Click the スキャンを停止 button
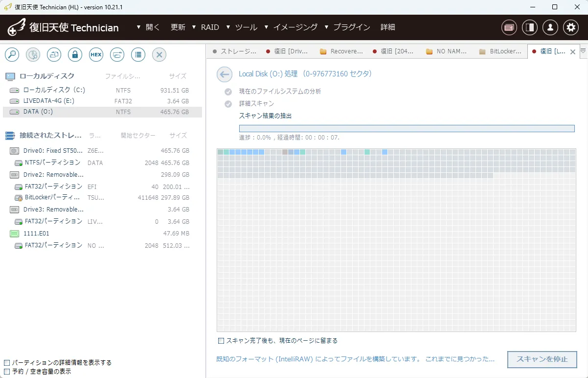 coord(542,359)
